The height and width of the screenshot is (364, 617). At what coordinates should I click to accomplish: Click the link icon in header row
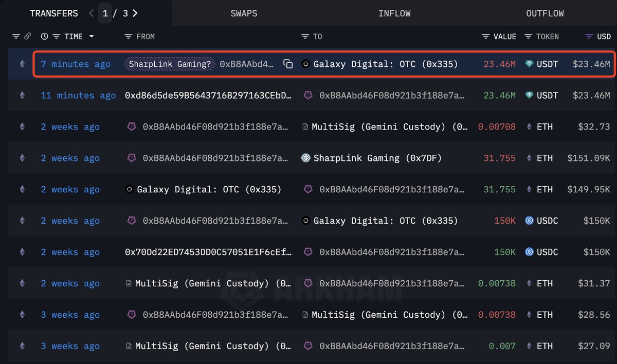[x=28, y=37]
